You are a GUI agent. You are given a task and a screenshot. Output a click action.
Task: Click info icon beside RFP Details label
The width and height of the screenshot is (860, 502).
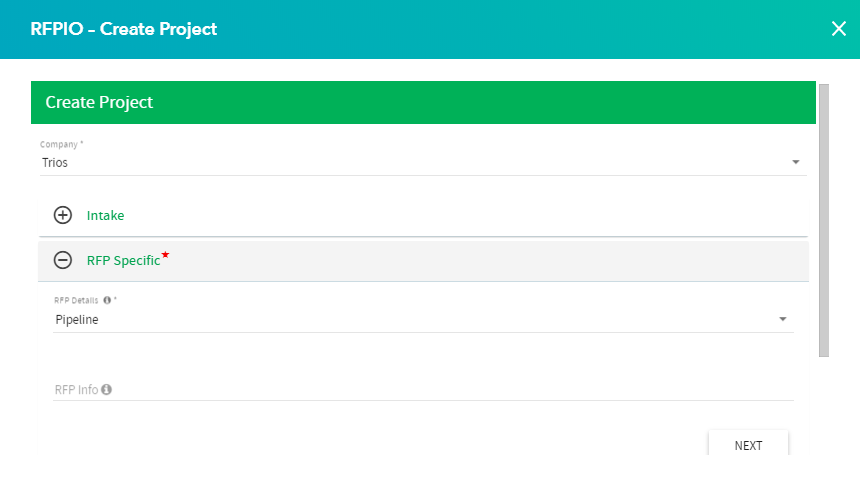coord(107,300)
